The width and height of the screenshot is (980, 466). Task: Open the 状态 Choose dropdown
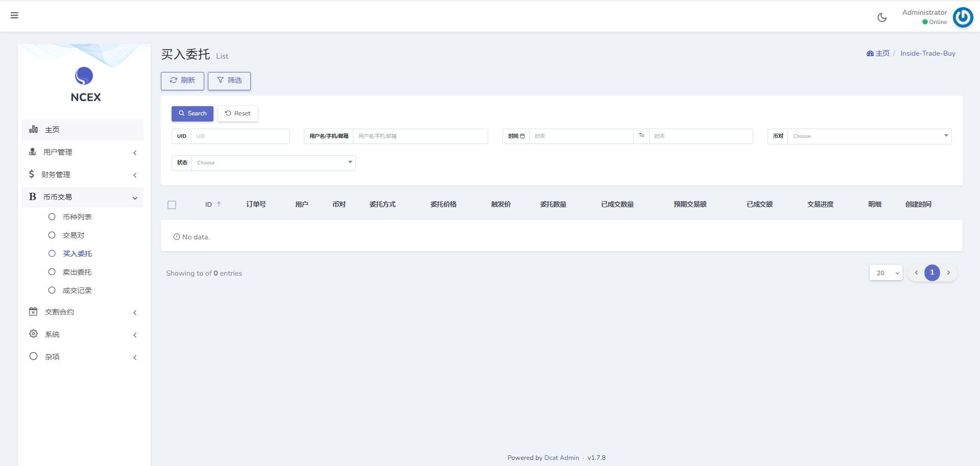click(273, 163)
